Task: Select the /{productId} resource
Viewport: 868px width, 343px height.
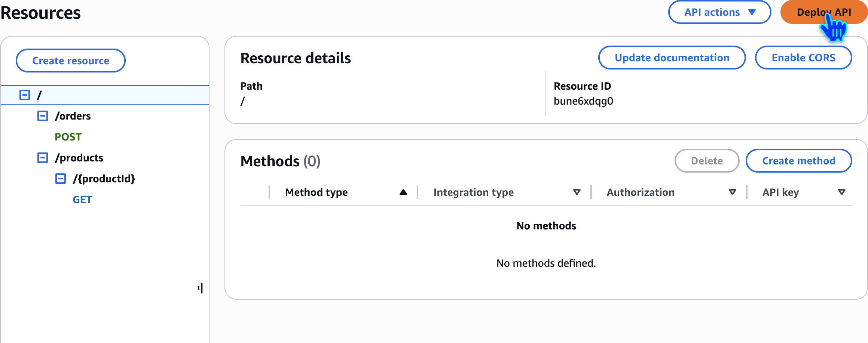Action: [104, 179]
